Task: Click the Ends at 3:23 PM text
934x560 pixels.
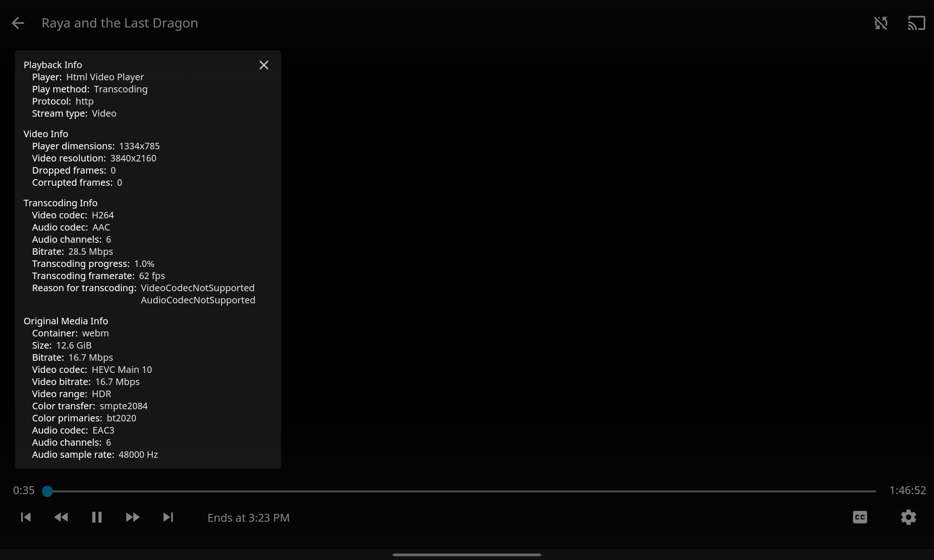Action: (x=248, y=518)
